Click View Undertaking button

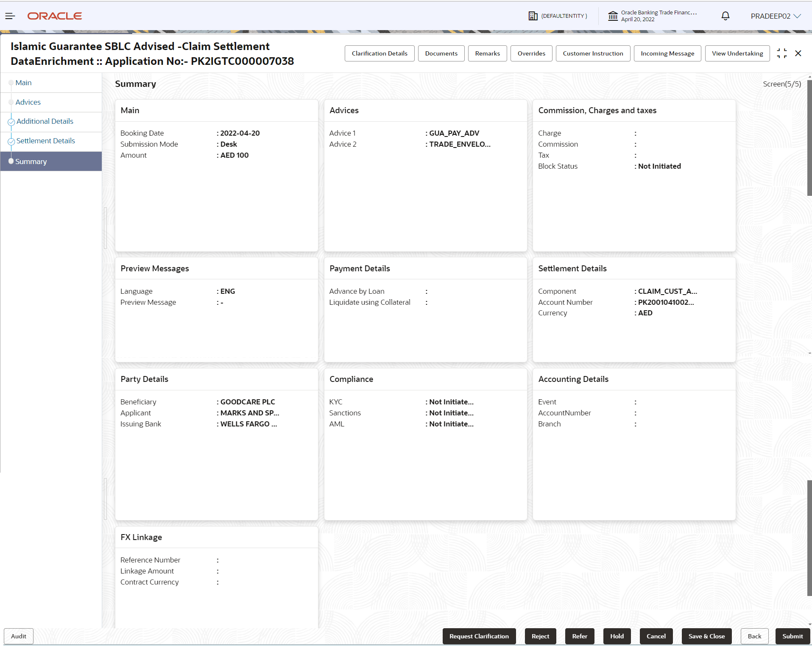737,53
